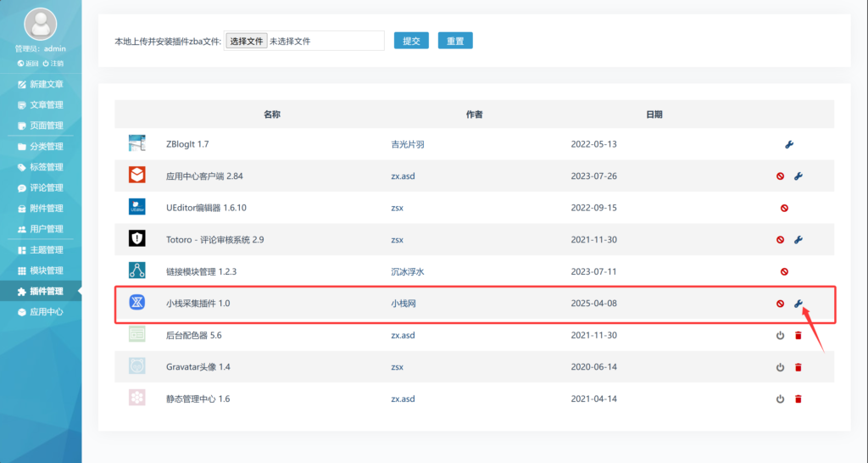
Task: Click the Gravatar头像 plugin logo icon
Action: pyautogui.click(x=136, y=365)
